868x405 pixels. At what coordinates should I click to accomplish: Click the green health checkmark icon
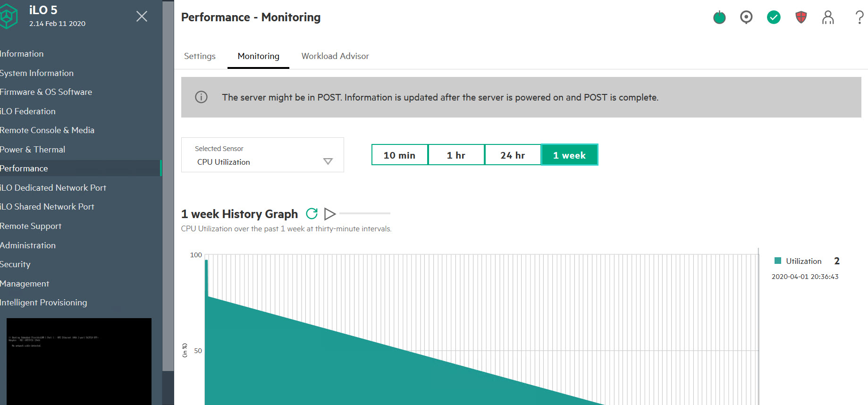(774, 17)
